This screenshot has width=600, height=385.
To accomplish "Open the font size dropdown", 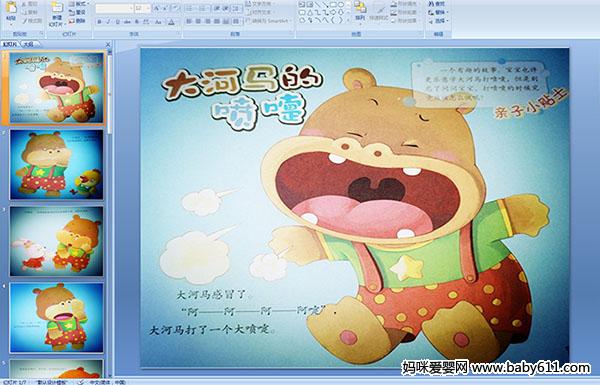I will (142, 8).
